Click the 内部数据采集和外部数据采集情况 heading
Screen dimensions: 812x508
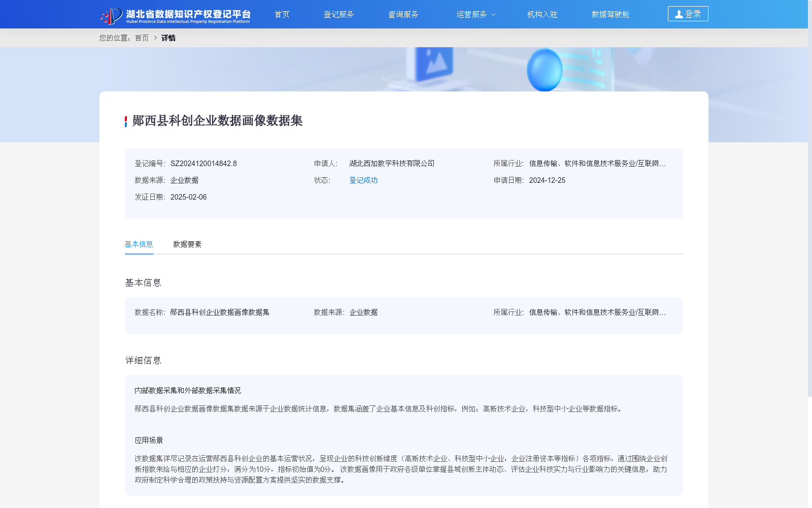pos(188,391)
